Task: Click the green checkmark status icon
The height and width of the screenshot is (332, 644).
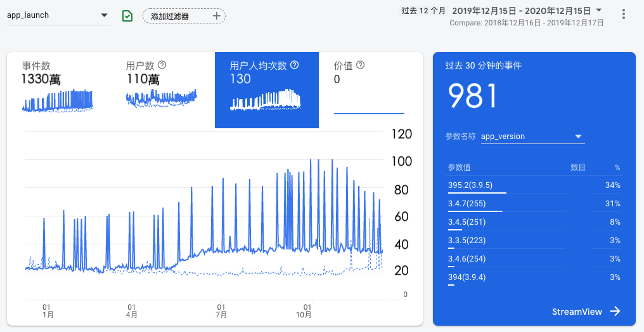Action: [127, 16]
